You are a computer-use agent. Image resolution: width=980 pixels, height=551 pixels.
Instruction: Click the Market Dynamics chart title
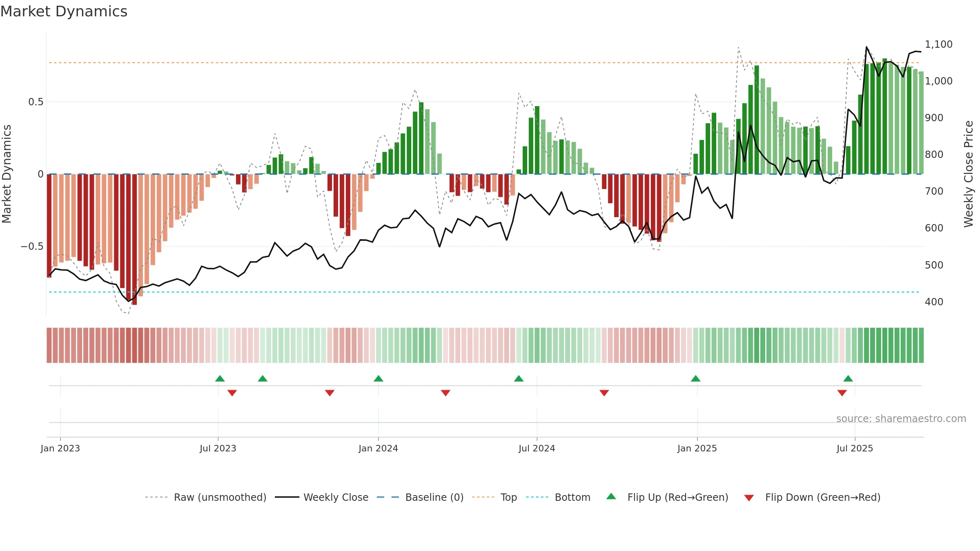(64, 11)
